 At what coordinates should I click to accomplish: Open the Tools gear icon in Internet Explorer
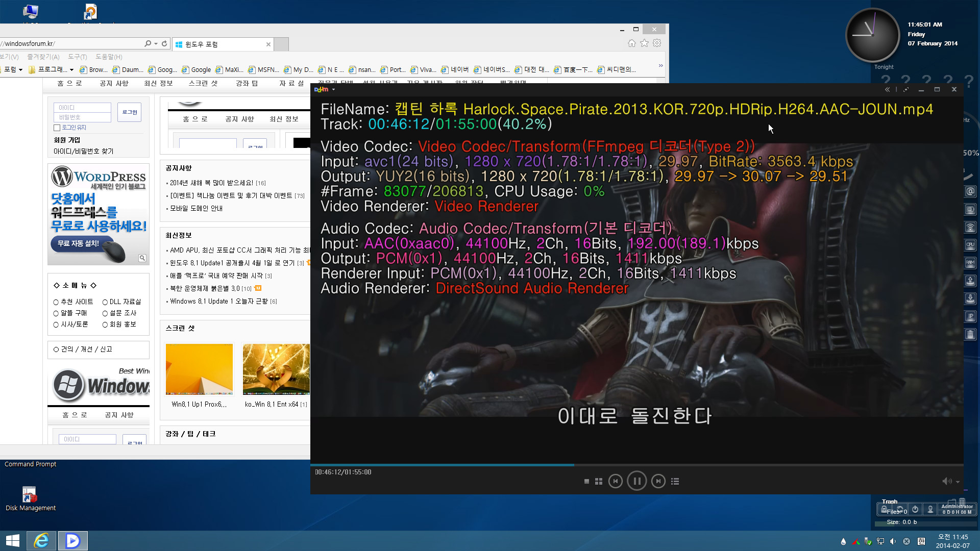point(657,43)
